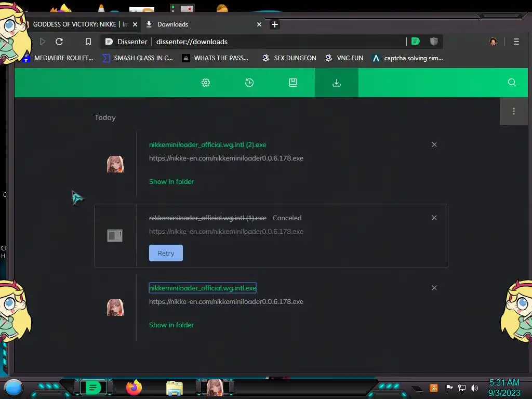Open File Explorer from the taskbar
This screenshot has height=399, width=532.
point(175,388)
